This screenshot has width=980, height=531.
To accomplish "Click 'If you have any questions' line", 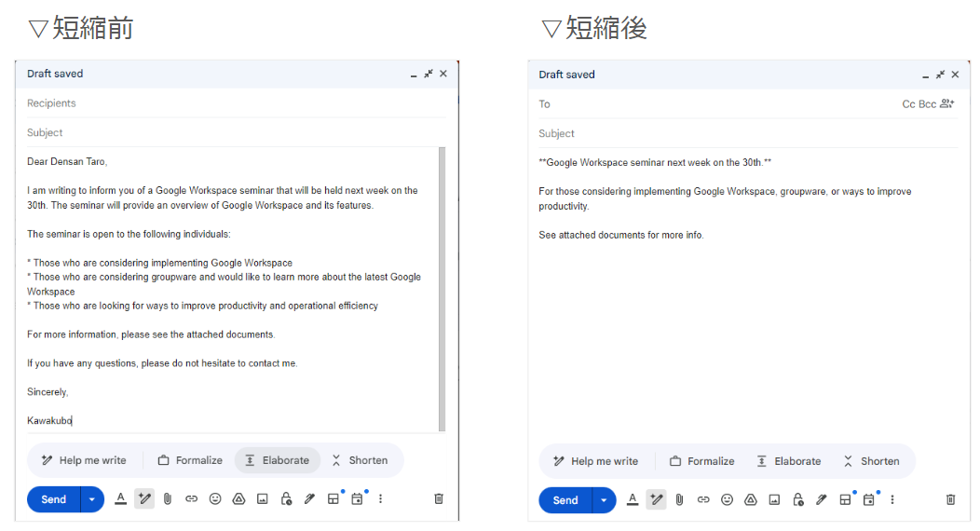I will (x=162, y=363).
